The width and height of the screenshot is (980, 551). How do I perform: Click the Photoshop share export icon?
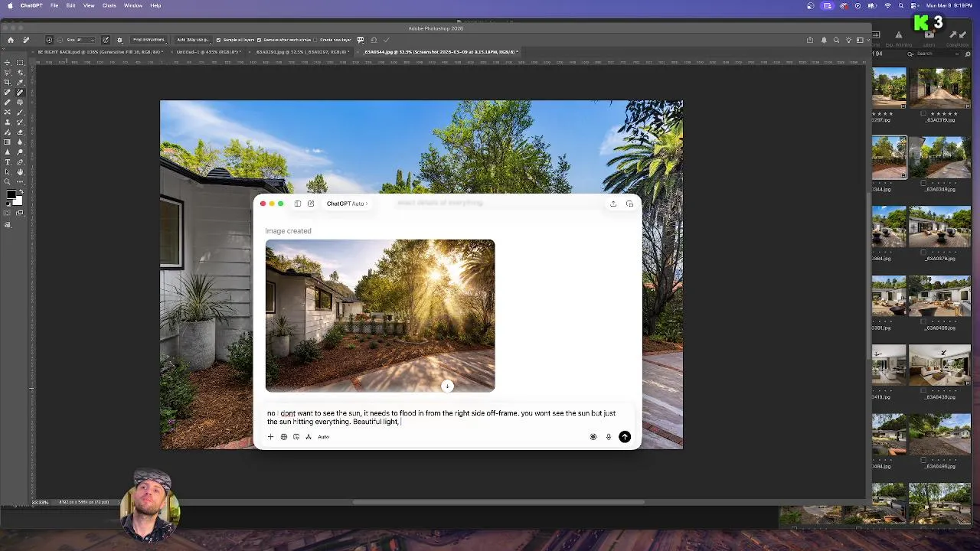click(810, 40)
